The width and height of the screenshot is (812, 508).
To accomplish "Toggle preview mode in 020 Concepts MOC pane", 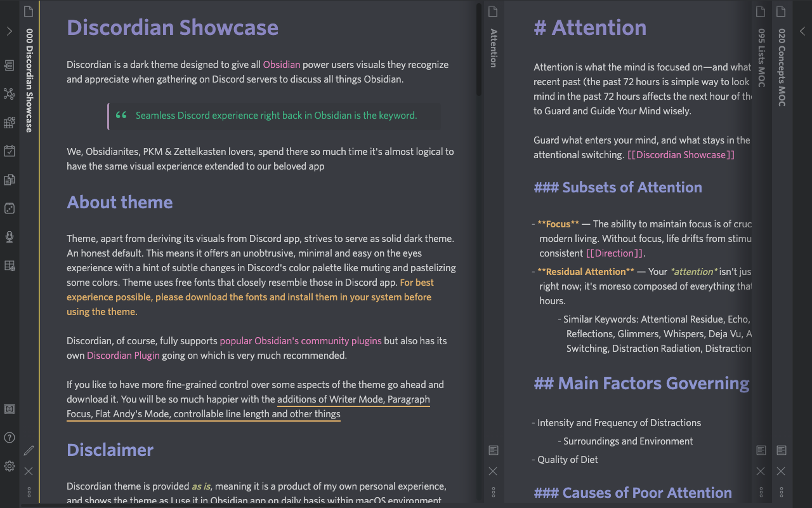I will tap(782, 450).
